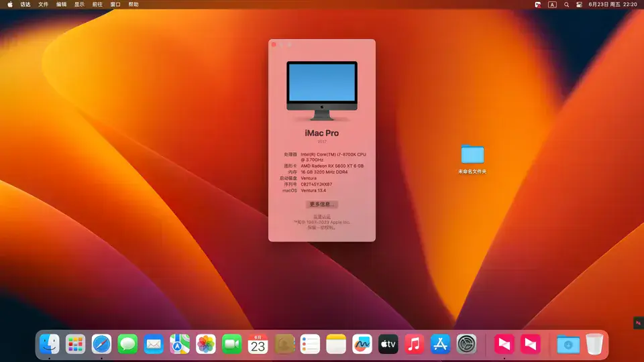Launch Reminders from the dock
Screen dimensions: 644x362
click(310, 344)
